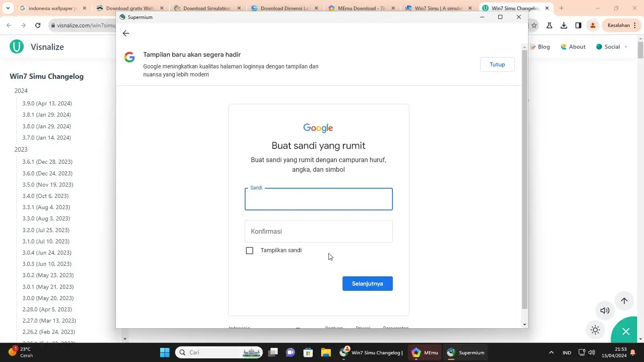Open the profile avatar icon
The width and height of the screenshot is (644, 362).
click(x=593, y=25)
